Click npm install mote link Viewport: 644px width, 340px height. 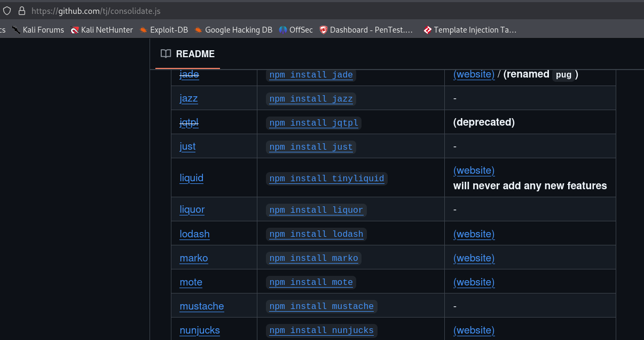coord(311,282)
